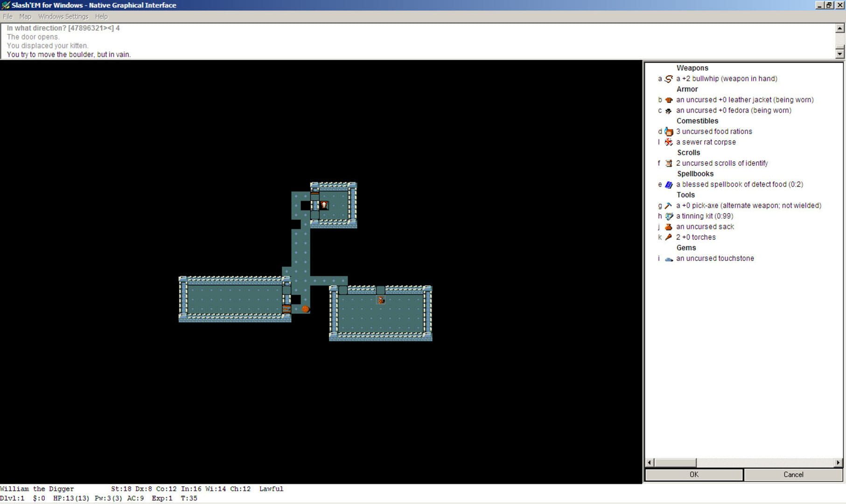
Task: Open the Map menu
Action: (25, 16)
